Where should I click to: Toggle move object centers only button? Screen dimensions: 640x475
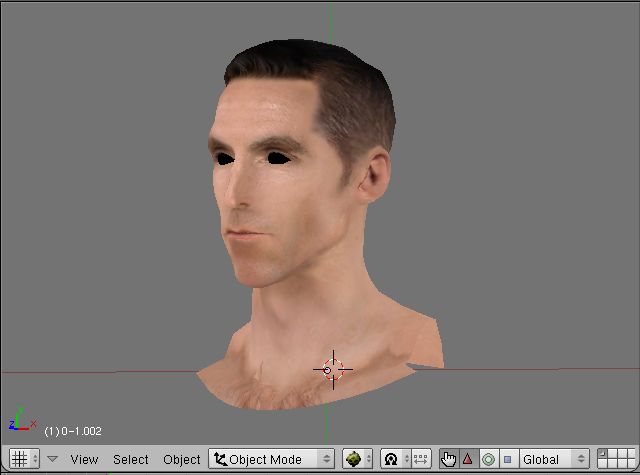click(x=422, y=459)
